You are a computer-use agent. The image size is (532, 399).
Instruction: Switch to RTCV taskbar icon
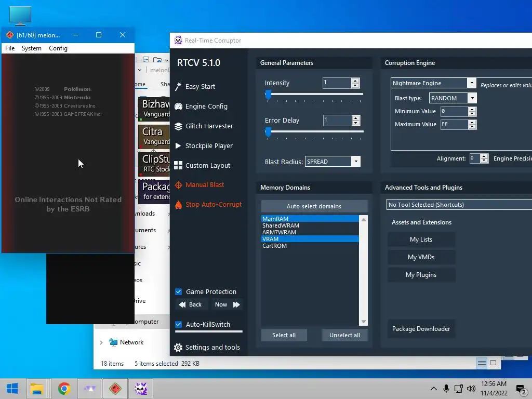click(141, 389)
